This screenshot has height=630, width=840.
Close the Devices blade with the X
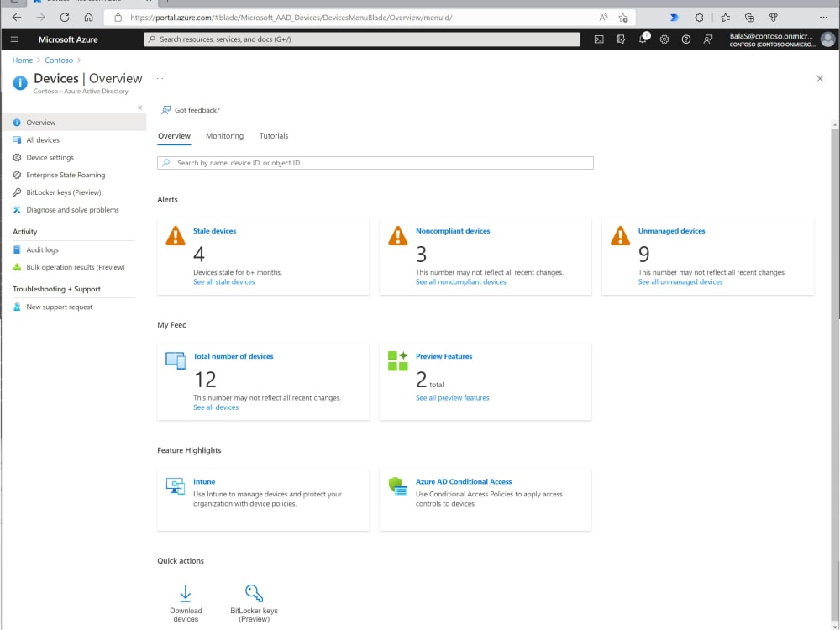pos(820,79)
